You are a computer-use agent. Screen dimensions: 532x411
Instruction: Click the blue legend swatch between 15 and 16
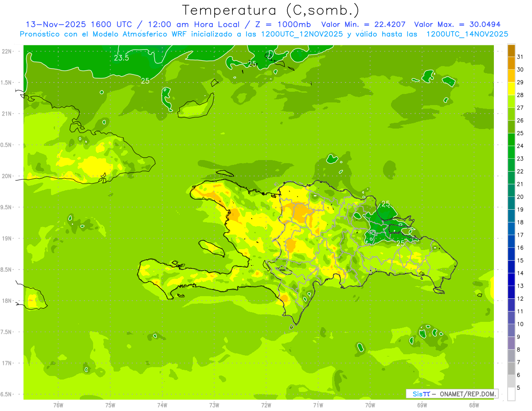click(511, 254)
